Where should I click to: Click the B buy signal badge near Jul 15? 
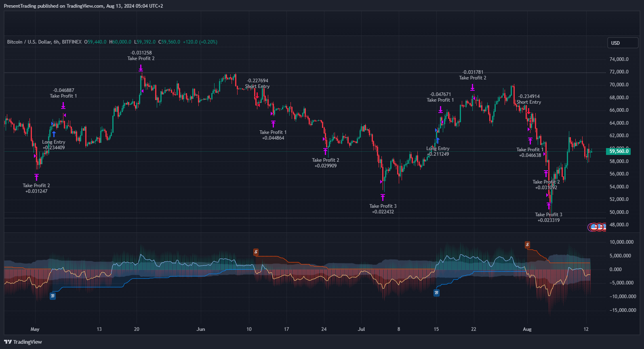point(436,293)
